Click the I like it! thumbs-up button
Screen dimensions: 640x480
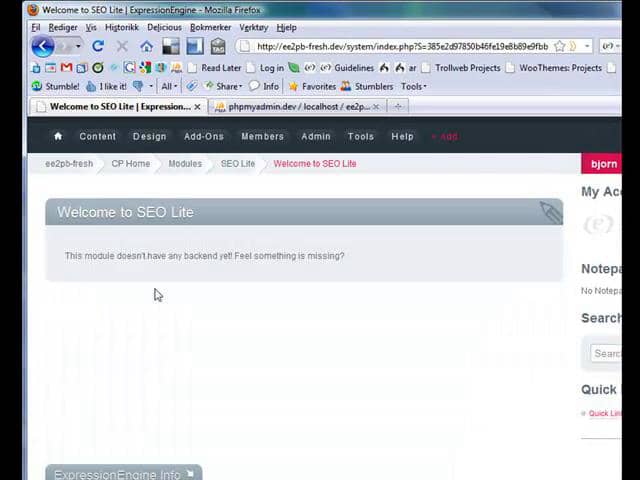tap(107, 86)
